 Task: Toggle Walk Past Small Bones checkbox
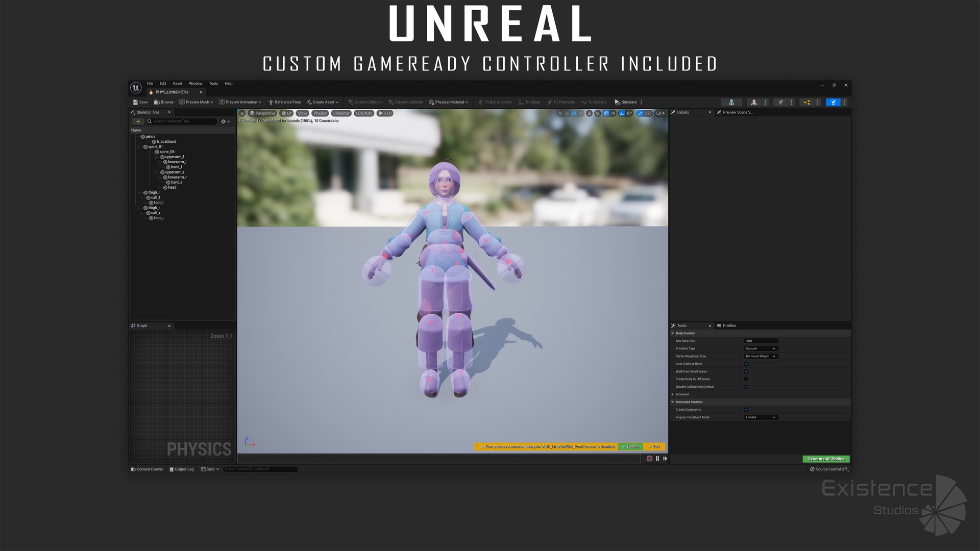point(746,371)
